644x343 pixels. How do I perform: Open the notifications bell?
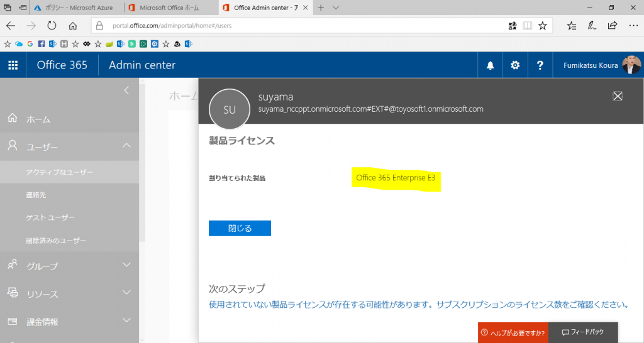[x=490, y=65]
